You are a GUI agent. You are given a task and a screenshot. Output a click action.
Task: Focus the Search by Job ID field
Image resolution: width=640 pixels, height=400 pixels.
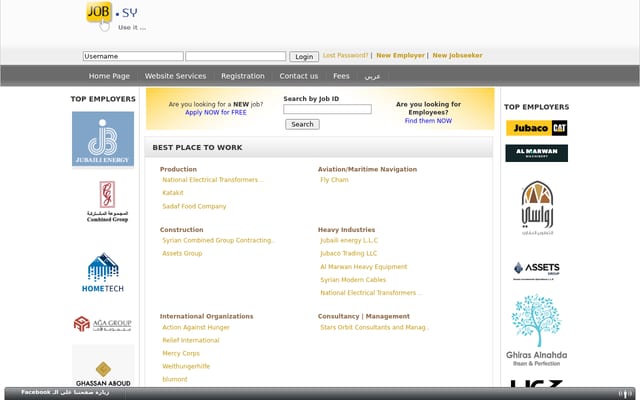point(327,109)
